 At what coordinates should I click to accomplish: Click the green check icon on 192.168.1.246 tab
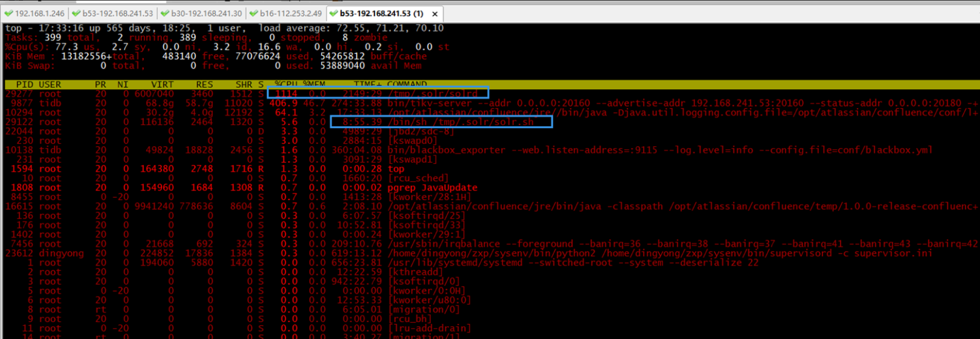pyautogui.click(x=8, y=13)
